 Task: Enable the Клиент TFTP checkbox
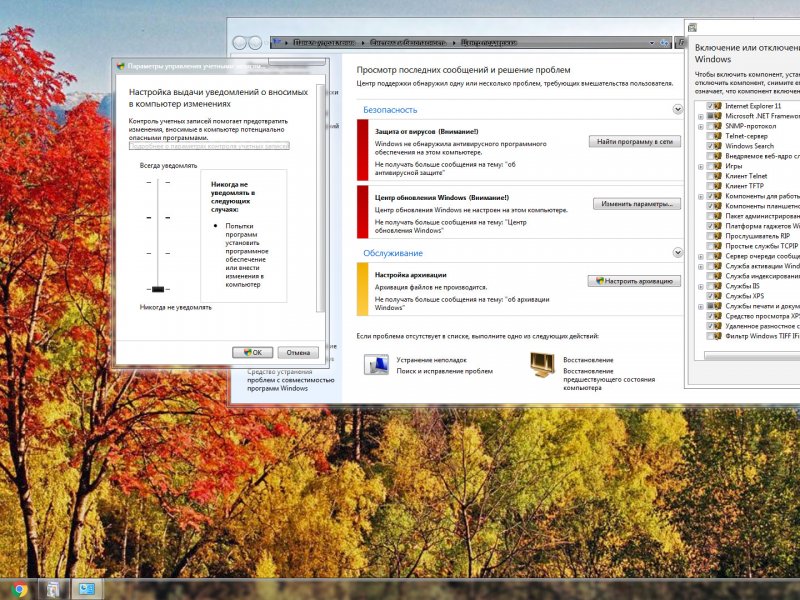(710, 186)
